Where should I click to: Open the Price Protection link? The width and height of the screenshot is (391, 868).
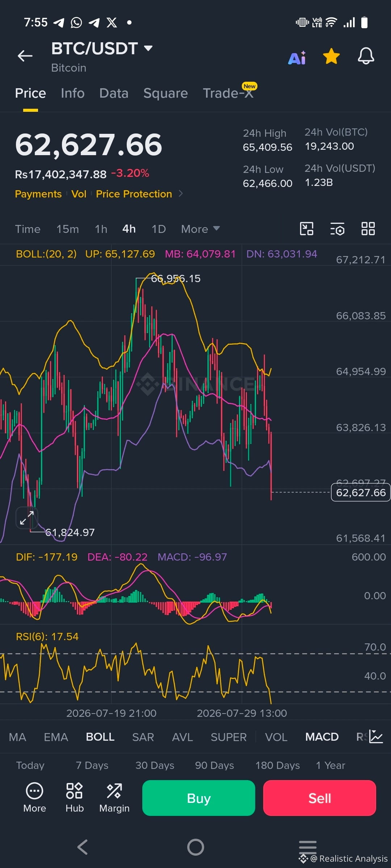[134, 194]
